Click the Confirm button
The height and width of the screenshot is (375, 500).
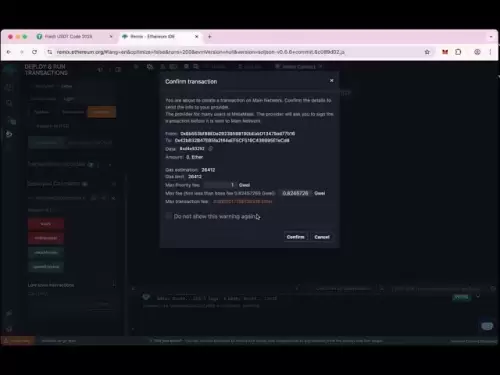click(295, 237)
